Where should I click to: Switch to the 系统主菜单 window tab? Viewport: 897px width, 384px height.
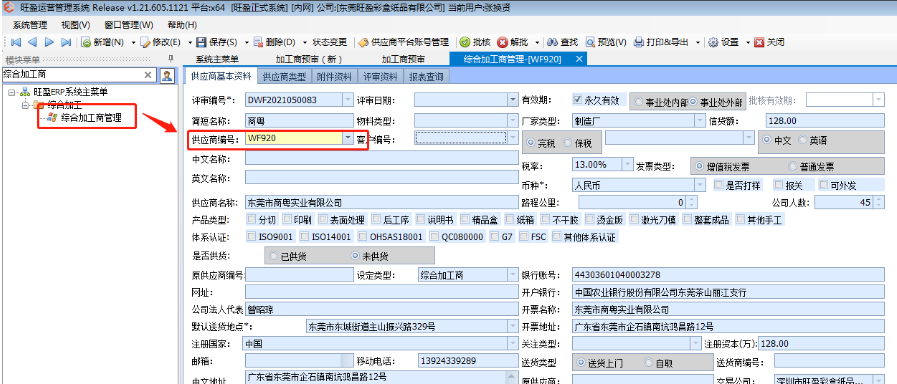pyautogui.click(x=217, y=59)
